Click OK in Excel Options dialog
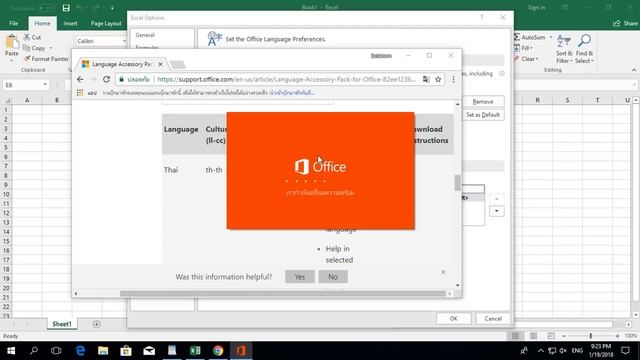The height and width of the screenshot is (360, 640). click(453, 319)
